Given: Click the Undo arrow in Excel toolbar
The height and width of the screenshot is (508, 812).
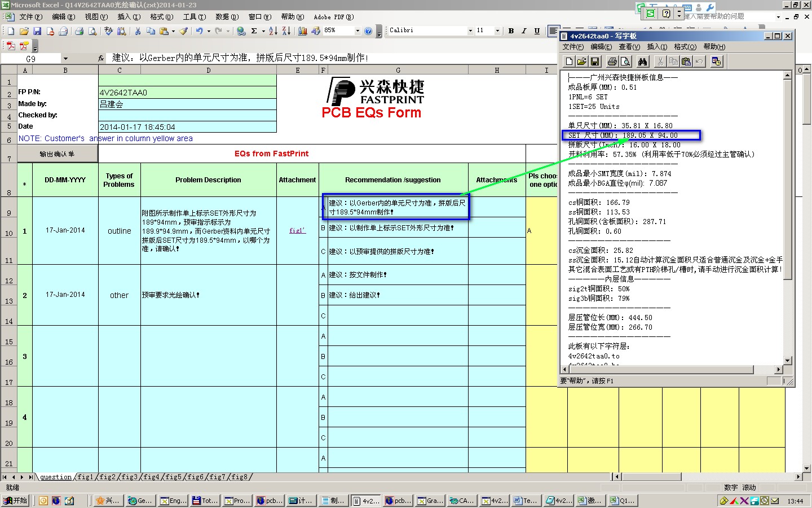Looking at the screenshot, I should (x=199, y=31).
